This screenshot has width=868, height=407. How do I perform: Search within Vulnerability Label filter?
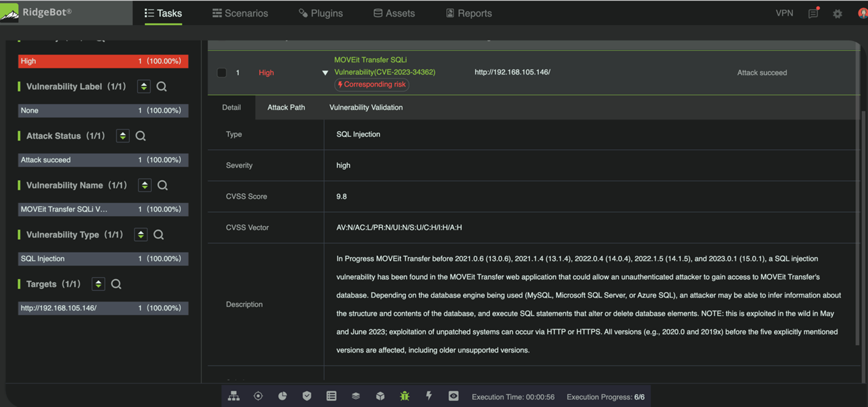point(161,87)
